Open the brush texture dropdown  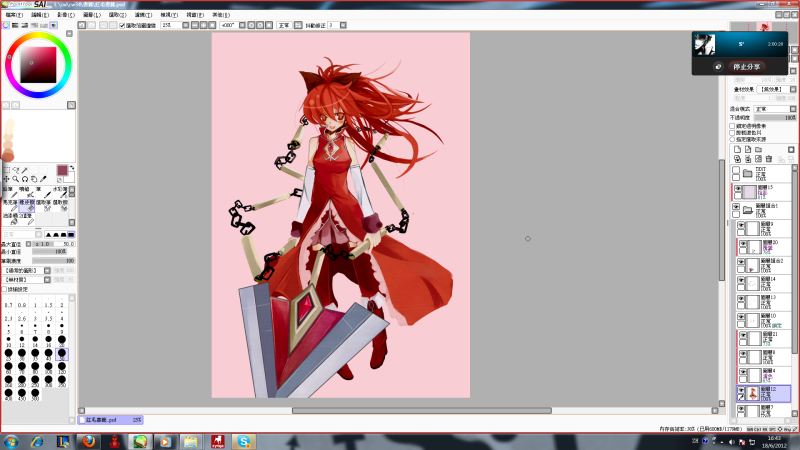click(x=25, y=279)
